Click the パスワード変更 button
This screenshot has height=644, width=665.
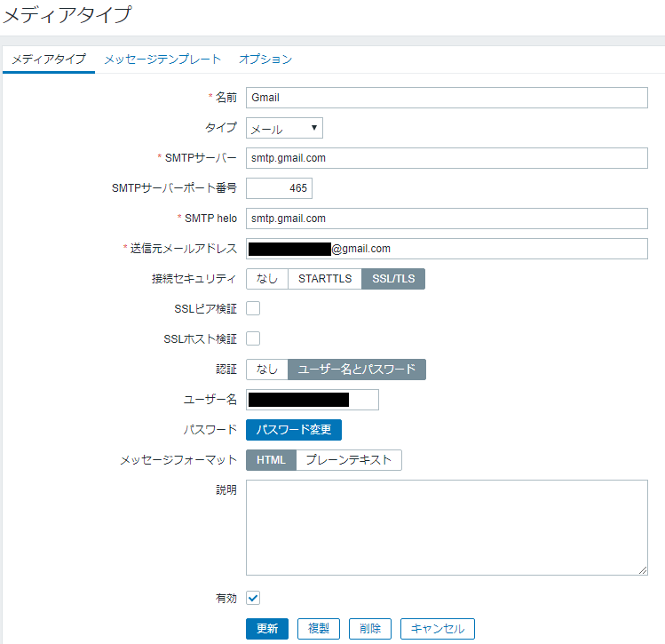pyautogui.click(x=294, y=430)
